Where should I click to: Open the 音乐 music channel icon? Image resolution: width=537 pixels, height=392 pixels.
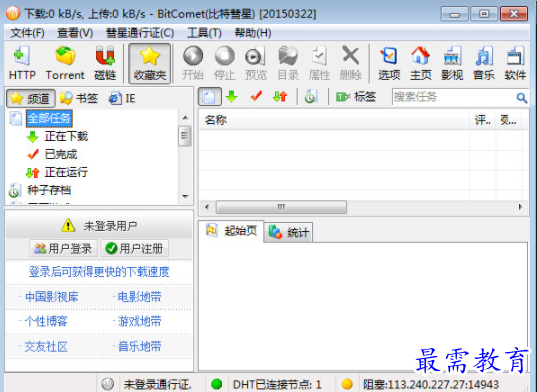(484, 64)
